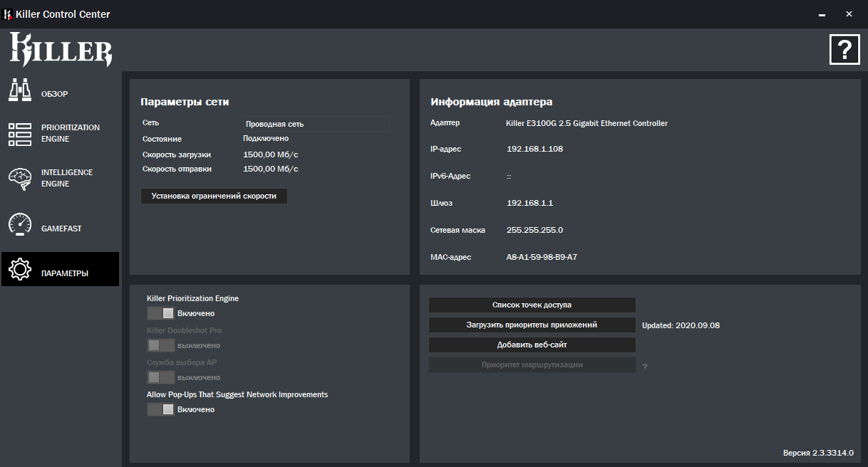The height and width of the screenshot is (467, 868).
Task: Click Добавить веб-сайт button
Action: (x=532, y=345)
